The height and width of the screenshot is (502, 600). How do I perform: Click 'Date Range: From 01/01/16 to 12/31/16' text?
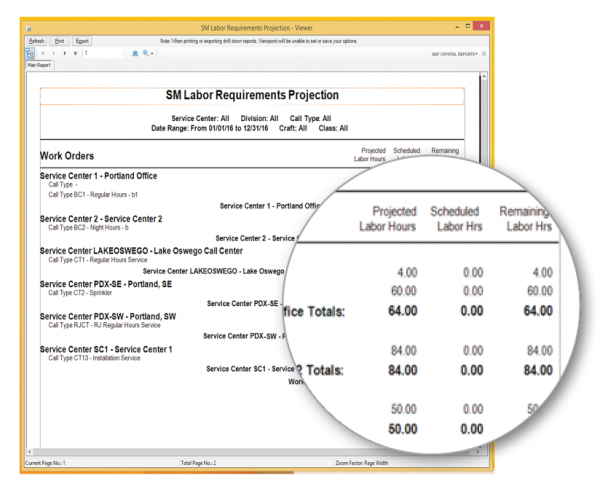coord(209,128)
